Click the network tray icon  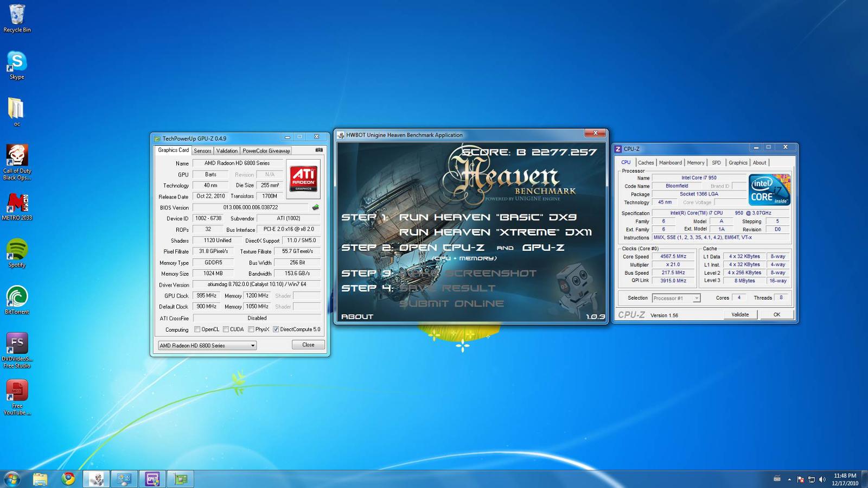[x=812, y=479]
